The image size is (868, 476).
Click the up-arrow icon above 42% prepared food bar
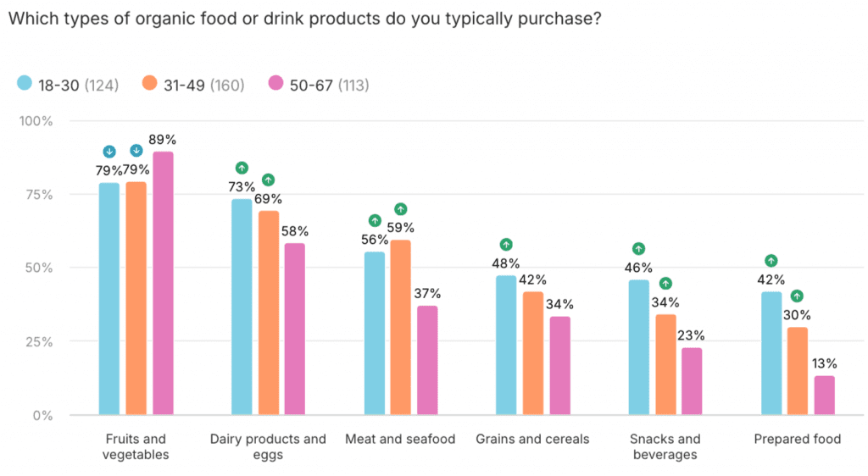click(771, 261)
